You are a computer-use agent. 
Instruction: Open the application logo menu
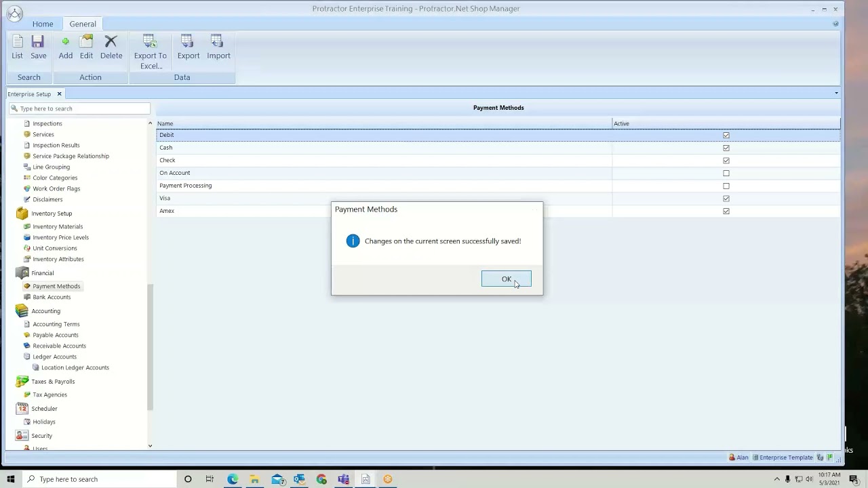[14, 13]
